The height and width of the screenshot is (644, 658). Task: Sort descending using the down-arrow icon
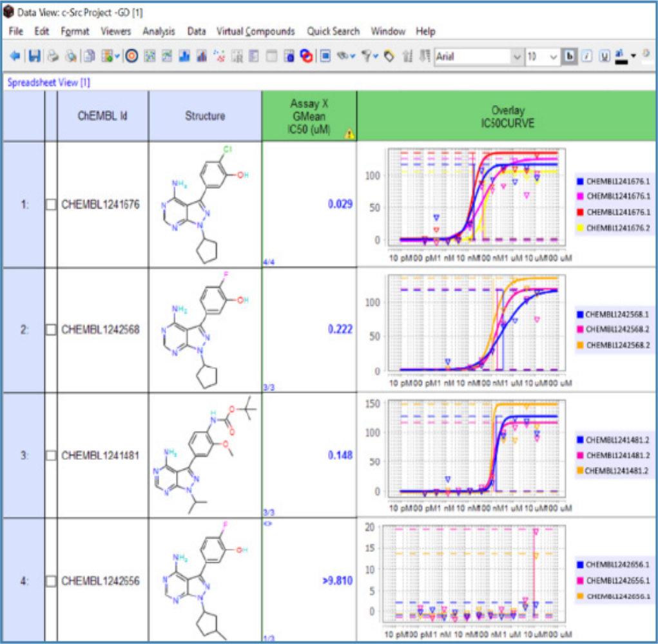click(x=425, y=56)
